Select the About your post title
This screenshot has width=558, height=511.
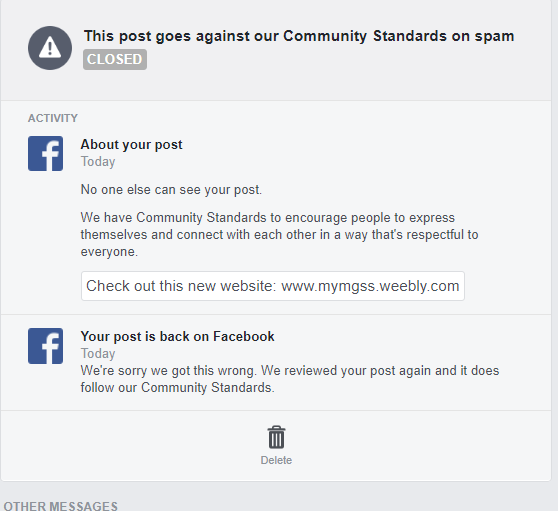tap(131, 145)
